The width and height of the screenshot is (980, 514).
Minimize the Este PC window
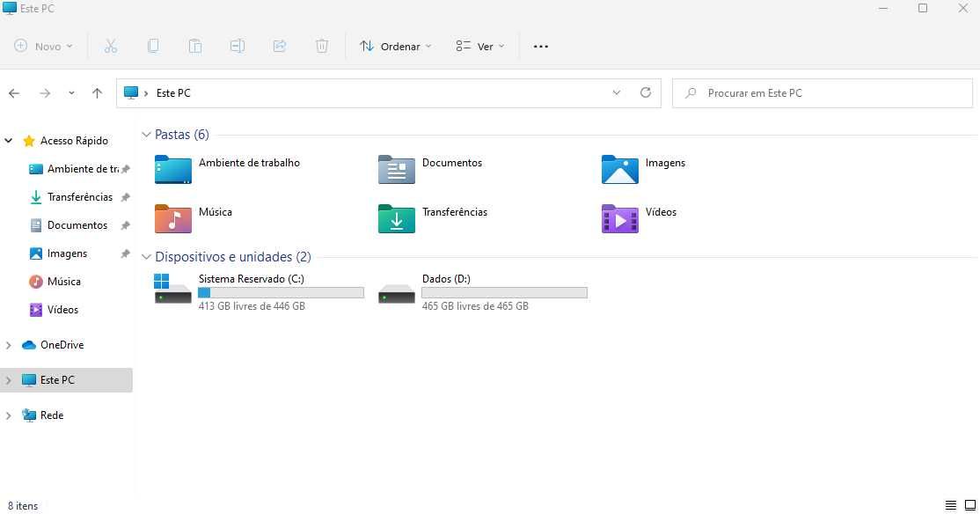click(x=883, y=8)
